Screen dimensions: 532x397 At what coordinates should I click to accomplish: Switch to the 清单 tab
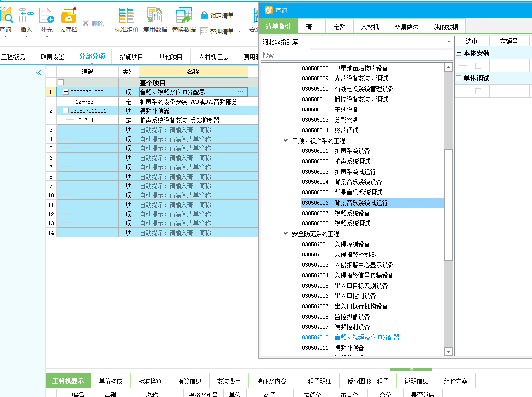point(312,27)
